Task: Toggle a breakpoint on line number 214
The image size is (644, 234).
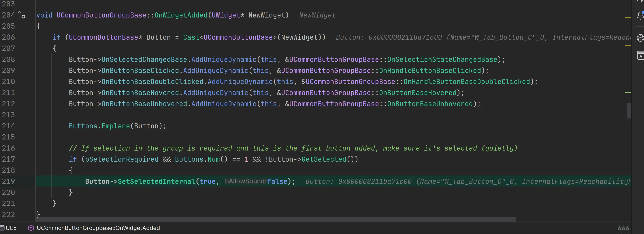Action: tap(9, 126)
